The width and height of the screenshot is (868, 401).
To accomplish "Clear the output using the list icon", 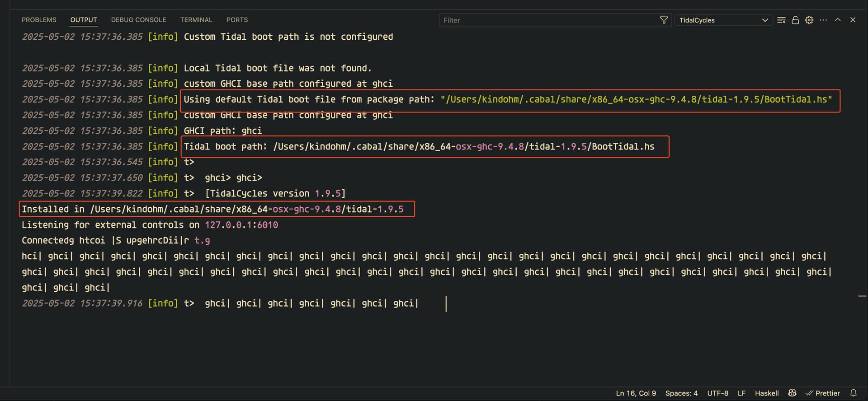I will click(x=781, y=20).
